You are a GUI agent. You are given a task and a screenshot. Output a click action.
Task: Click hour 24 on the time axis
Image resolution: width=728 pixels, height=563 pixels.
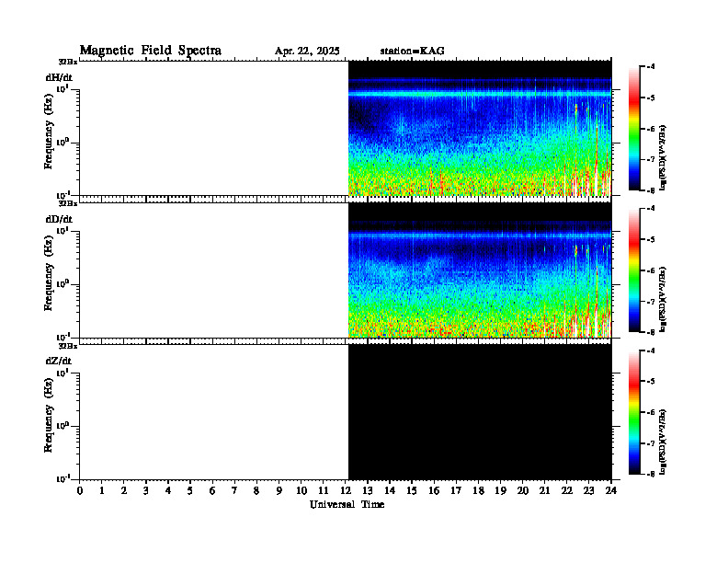[x=611, y=491]
